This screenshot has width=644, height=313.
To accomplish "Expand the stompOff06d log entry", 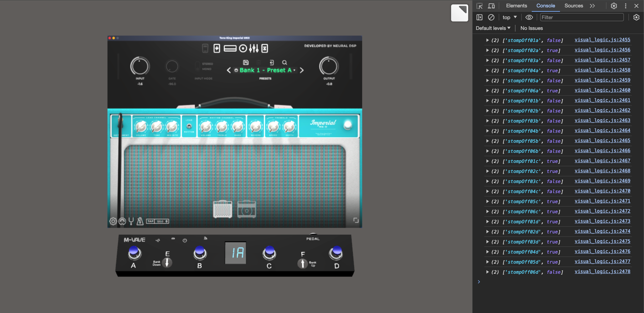I will pyautogui.click(x=487, y=272).
